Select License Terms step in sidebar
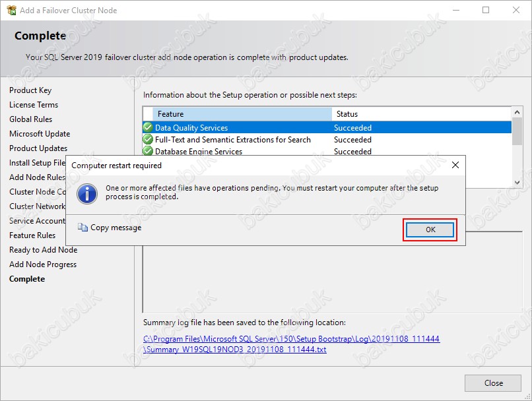 pos(34,105)
